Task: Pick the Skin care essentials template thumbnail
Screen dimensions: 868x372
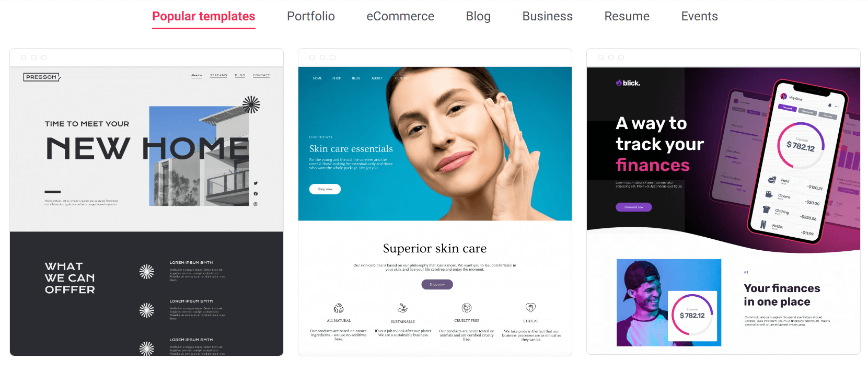Action: point(435,202)
